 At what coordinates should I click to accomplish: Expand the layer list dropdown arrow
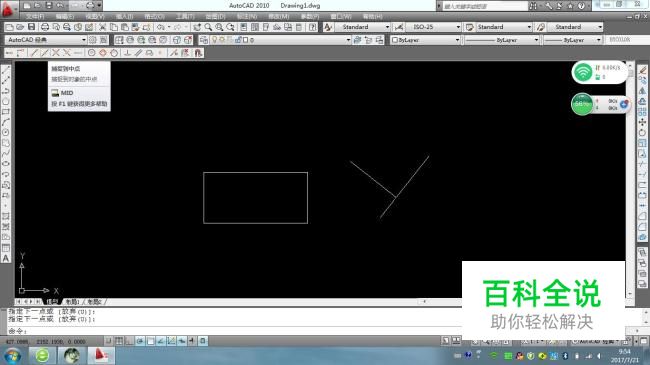coord(348,40)
